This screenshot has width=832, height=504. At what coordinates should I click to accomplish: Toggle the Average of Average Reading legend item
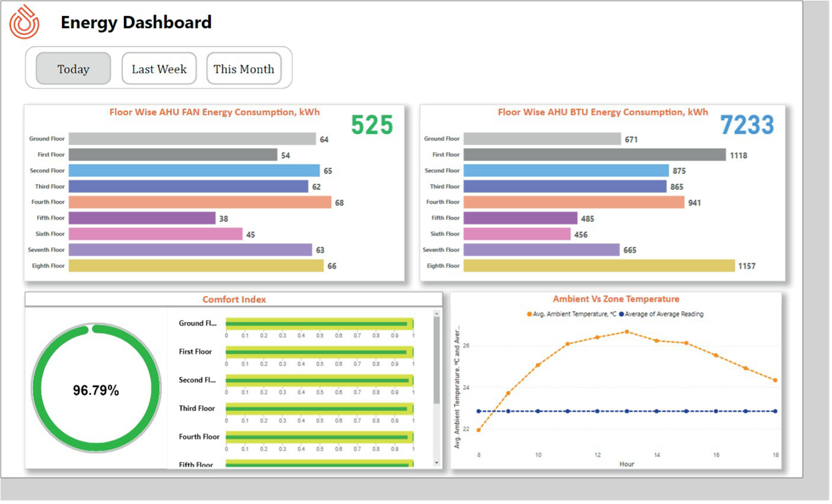tap(661, 315)
